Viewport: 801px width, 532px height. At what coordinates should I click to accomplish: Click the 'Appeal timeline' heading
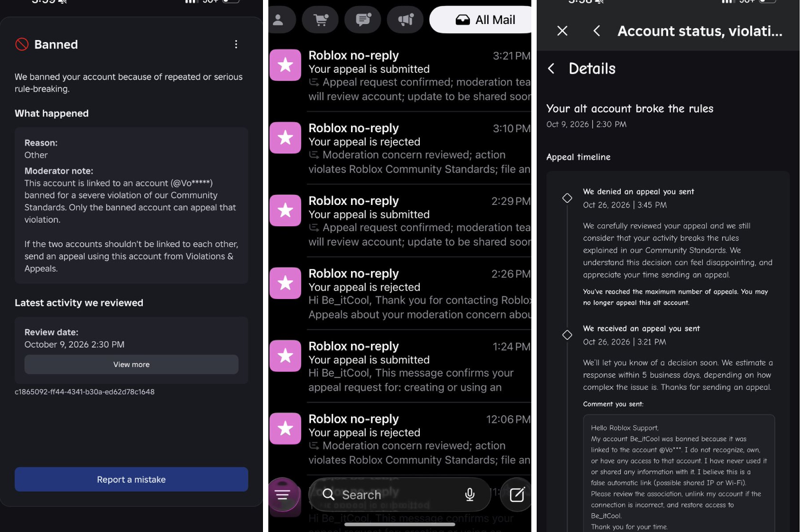click(579, 158)
